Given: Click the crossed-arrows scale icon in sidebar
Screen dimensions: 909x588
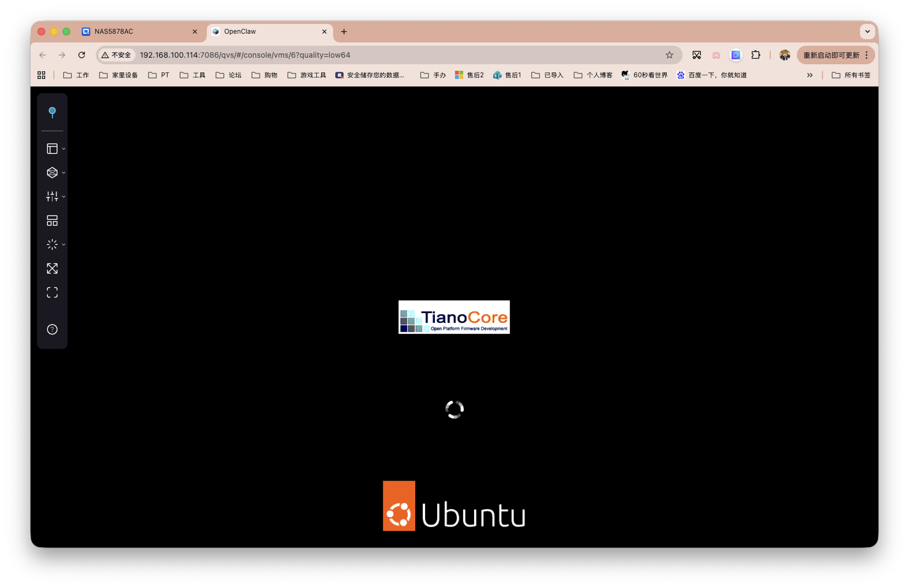Looking at the screenshot, I should pyautogui.click(x=52, y=268).
